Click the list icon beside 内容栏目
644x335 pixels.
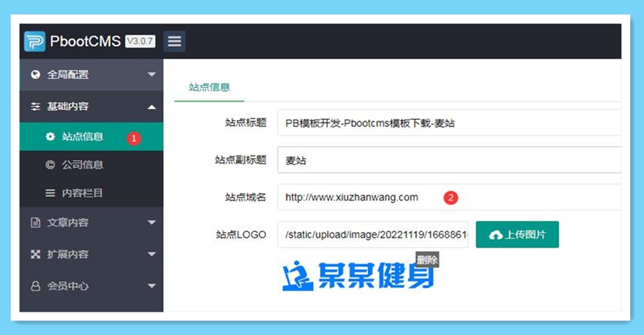50,194
